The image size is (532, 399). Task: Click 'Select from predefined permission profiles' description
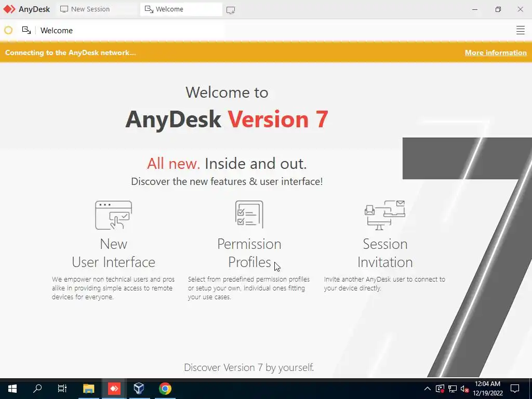pyautogui.click(x=249, y=288)
